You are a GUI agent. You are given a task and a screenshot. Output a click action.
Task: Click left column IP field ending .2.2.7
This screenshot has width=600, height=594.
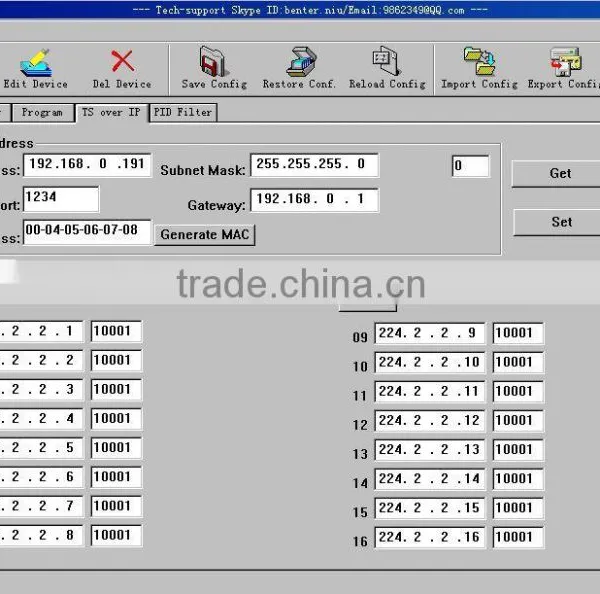tap(41, 506)
